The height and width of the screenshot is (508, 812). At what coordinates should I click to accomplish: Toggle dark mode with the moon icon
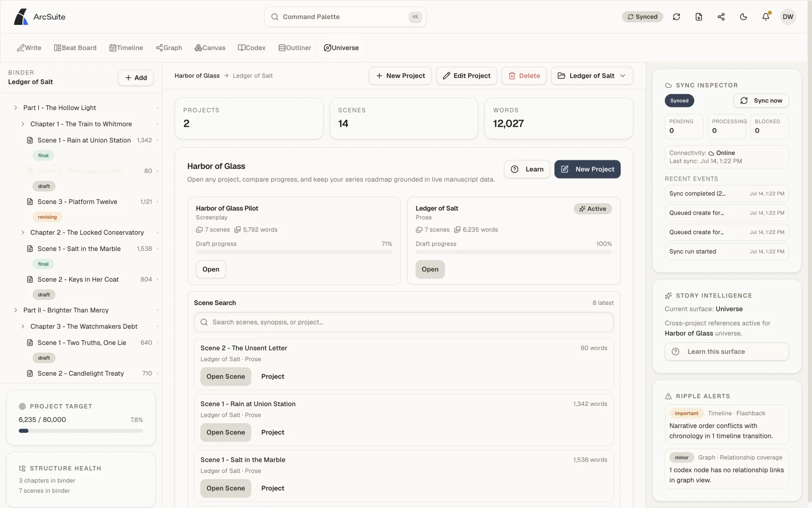coord(743,17)
